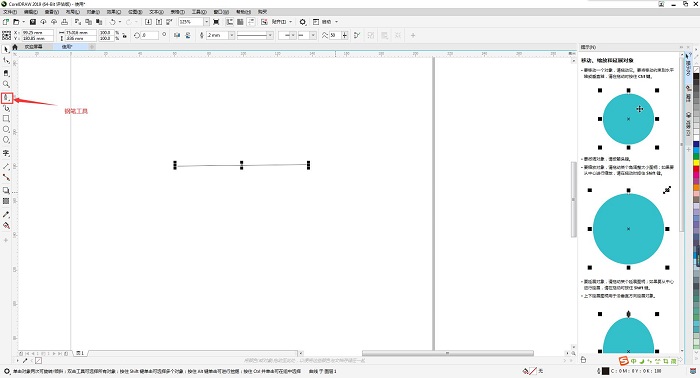Click the red color swatch in palette
Image resolution: width=700 pixels, height=378 pixels.
[696, 169]
